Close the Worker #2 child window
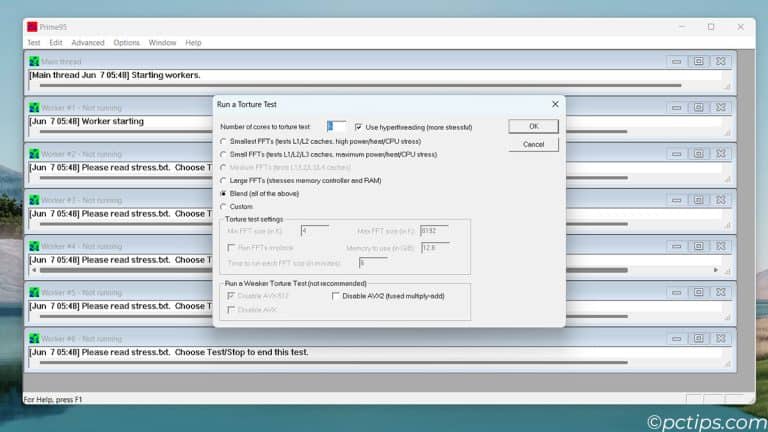This screenshot has height=432, width=768. [721, 154]
